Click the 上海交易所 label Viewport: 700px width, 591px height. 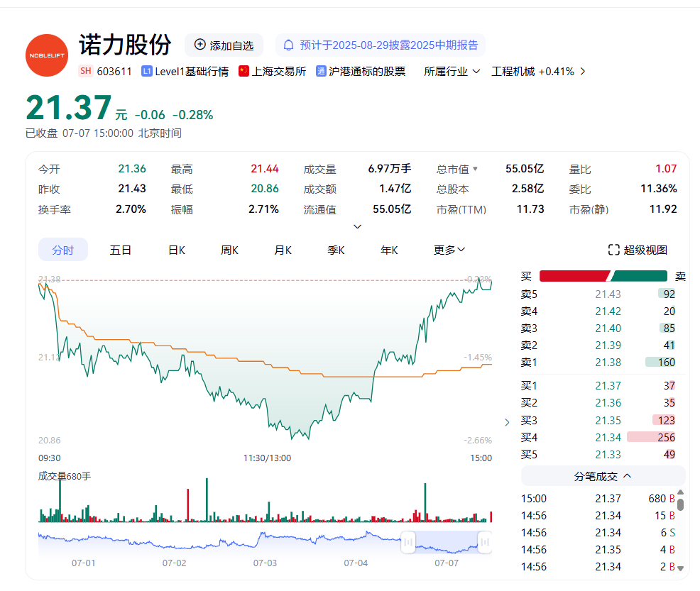[279, 72]
